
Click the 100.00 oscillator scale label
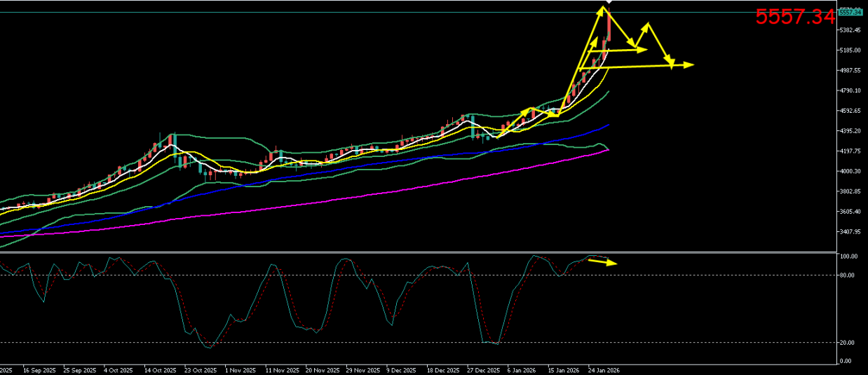[848, 257]
